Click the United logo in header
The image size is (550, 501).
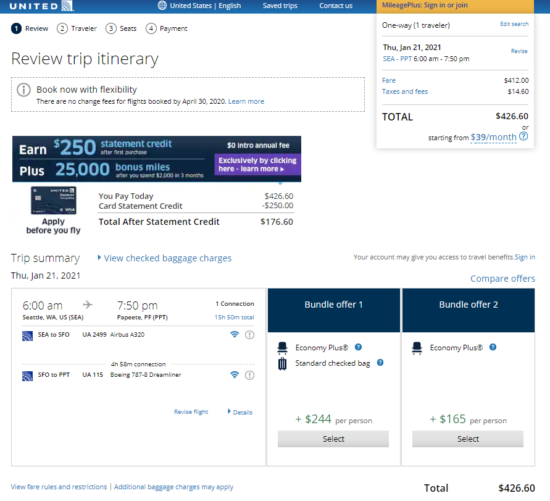41,6
